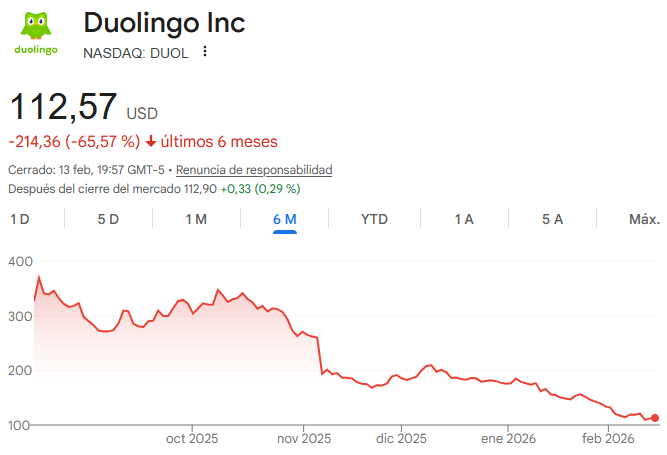667x455 pixels.
Task: Click the red endpoint dot on chart
Action: (x=655, y=418)
